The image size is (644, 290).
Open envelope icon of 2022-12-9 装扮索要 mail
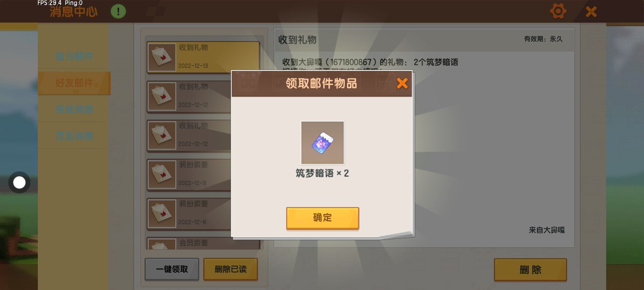(x=162, y=174)
